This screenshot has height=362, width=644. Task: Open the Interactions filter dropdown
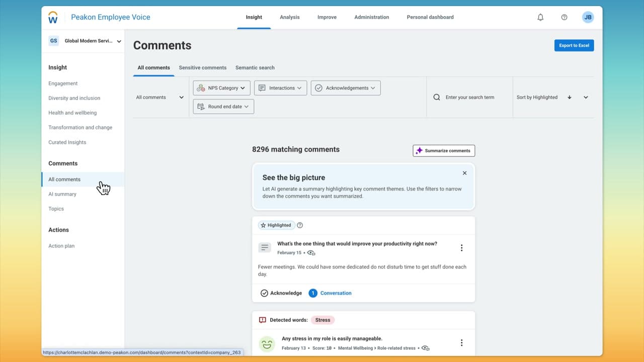point(281,88)
